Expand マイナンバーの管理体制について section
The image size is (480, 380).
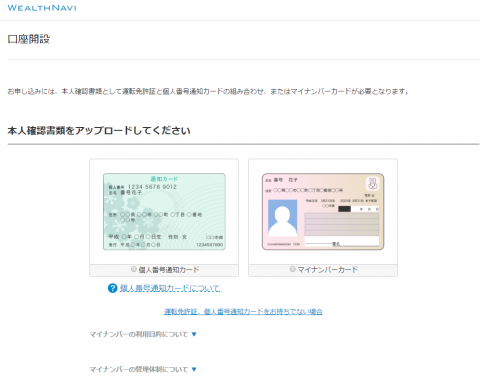coord(143,369)
